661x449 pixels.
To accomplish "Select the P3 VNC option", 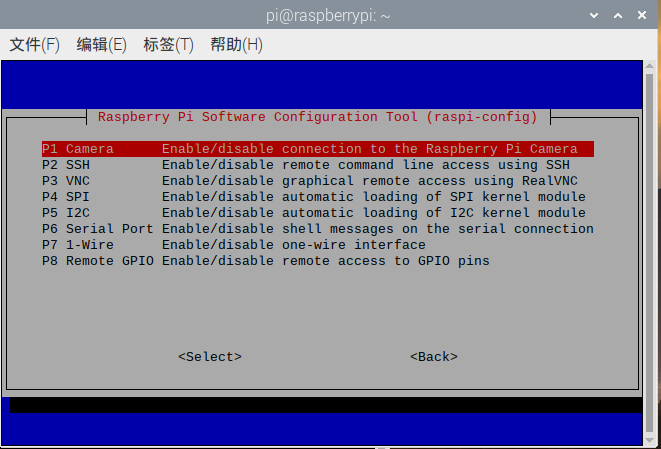I will point(318,181).
